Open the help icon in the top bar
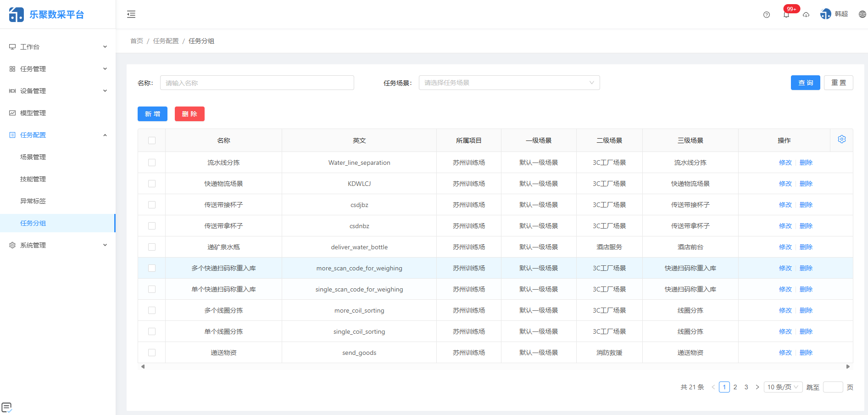This screenshot has width=868, height=415. (x=766, y=15)
